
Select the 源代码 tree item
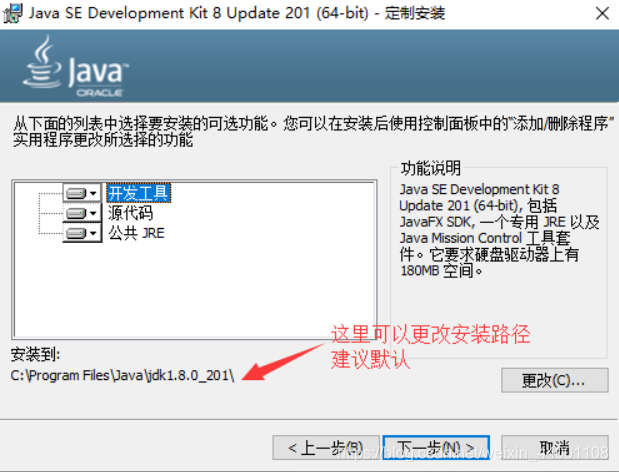click(130, 214)
